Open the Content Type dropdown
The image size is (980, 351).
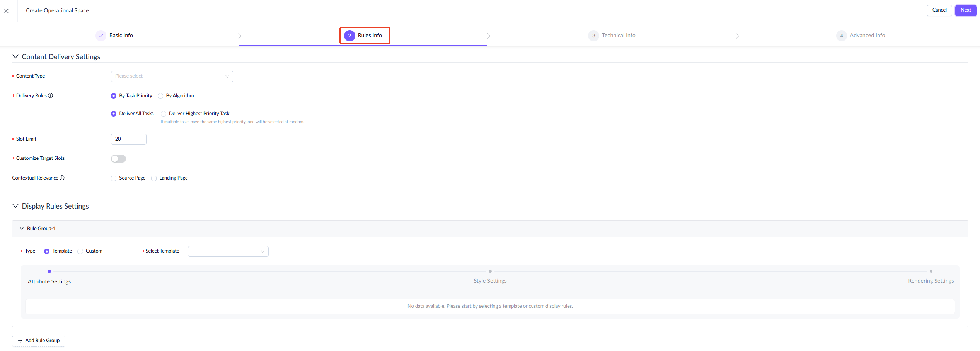[x=172, y=76]
